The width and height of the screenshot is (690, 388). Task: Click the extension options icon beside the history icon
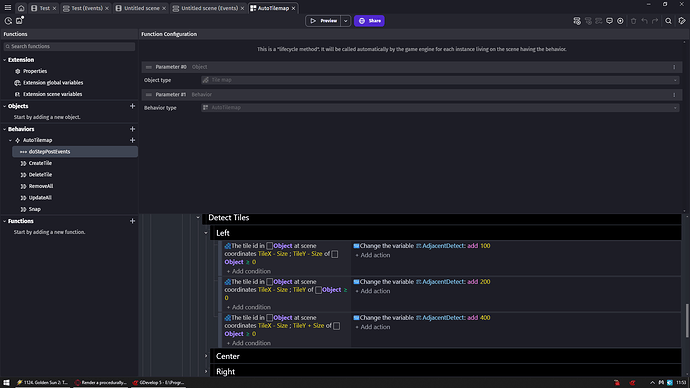click(19, 21)
